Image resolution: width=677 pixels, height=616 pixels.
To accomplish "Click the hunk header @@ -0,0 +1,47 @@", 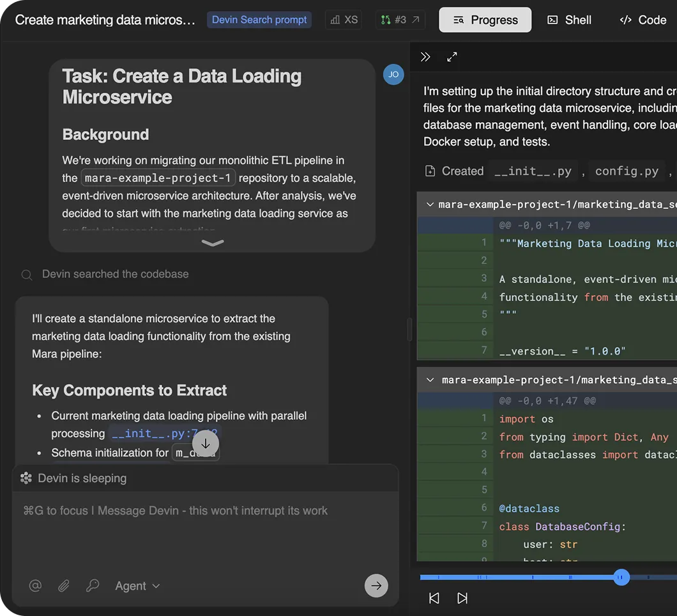I will click(x=547, y=401).
